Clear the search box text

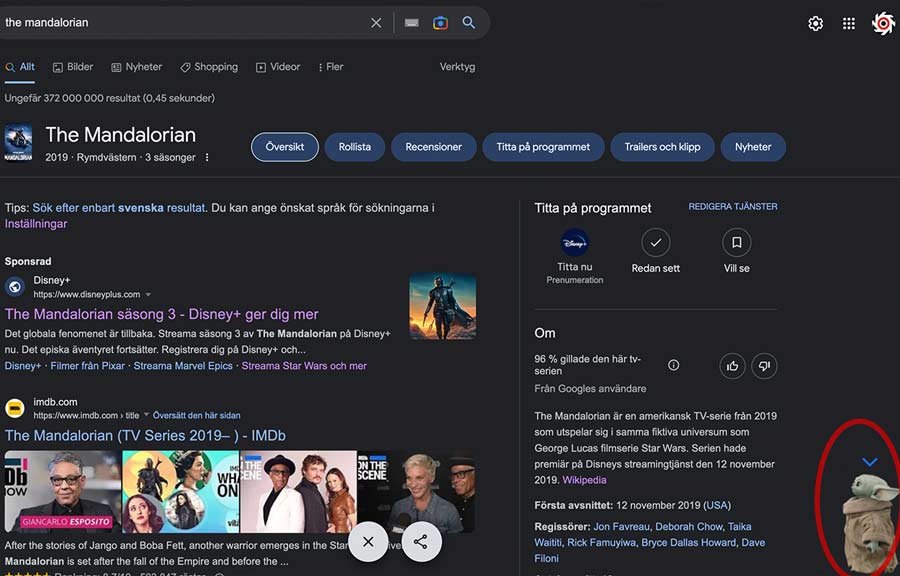point(376,23)
